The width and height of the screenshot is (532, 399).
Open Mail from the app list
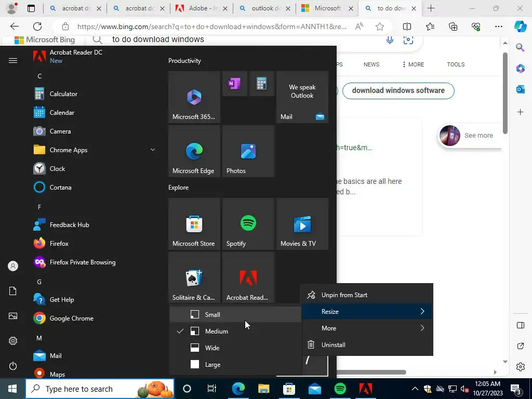[x=95, y=355]
